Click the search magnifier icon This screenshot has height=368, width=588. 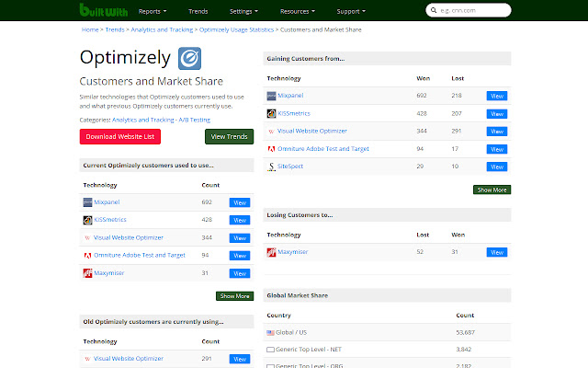[434, 10]
